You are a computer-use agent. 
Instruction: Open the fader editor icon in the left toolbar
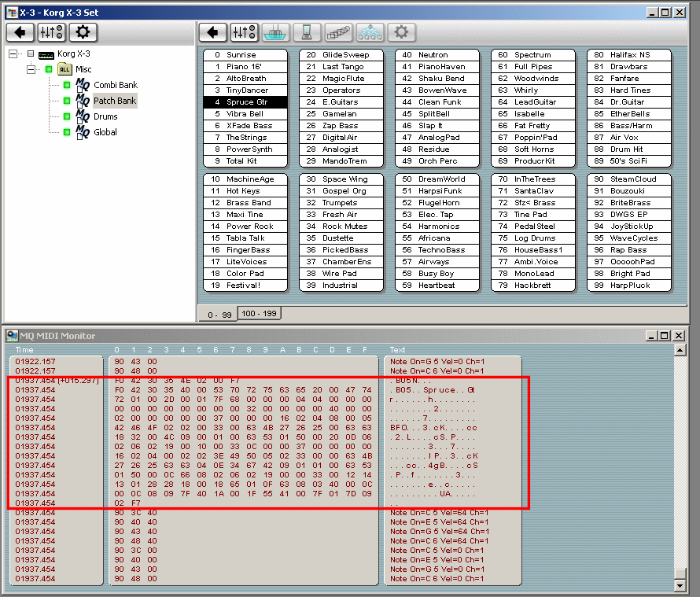click(x=52, y=32)
